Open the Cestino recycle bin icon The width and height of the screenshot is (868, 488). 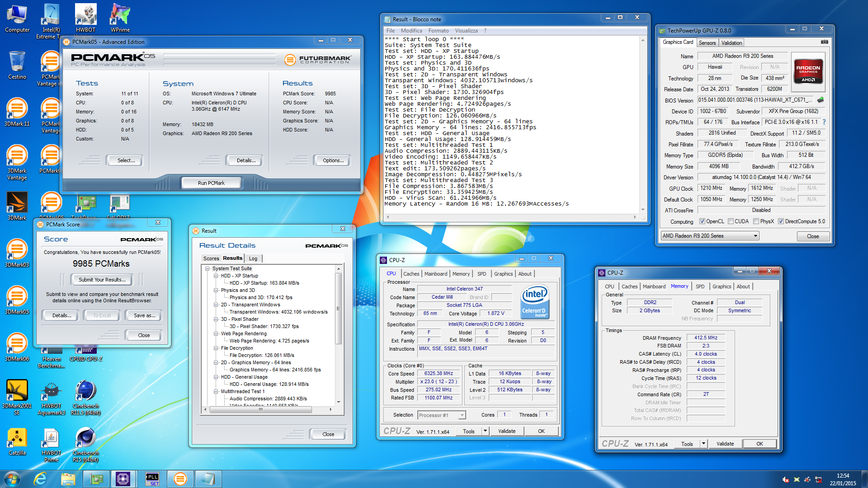(x=17, y=65)
